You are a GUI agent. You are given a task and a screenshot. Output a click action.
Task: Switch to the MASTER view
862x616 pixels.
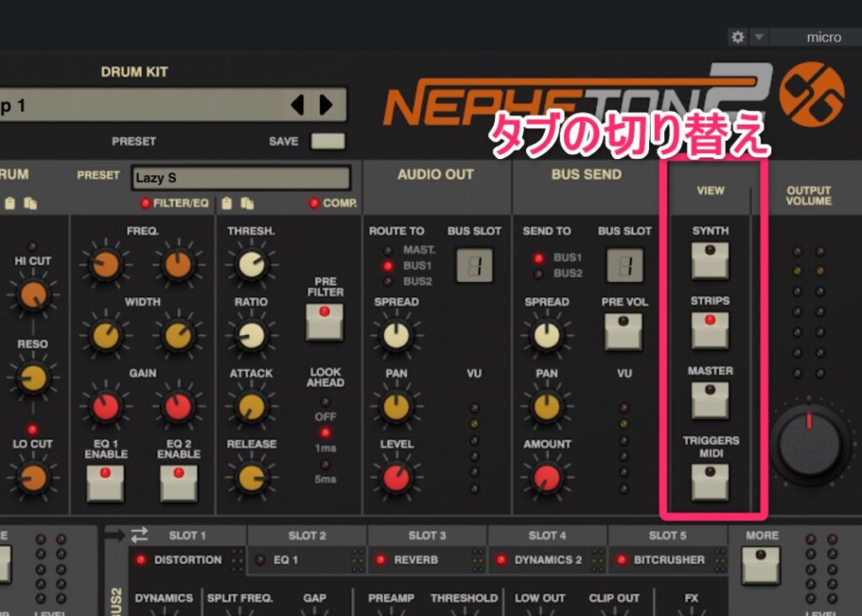pyautogui.click(x=710, y=400)
